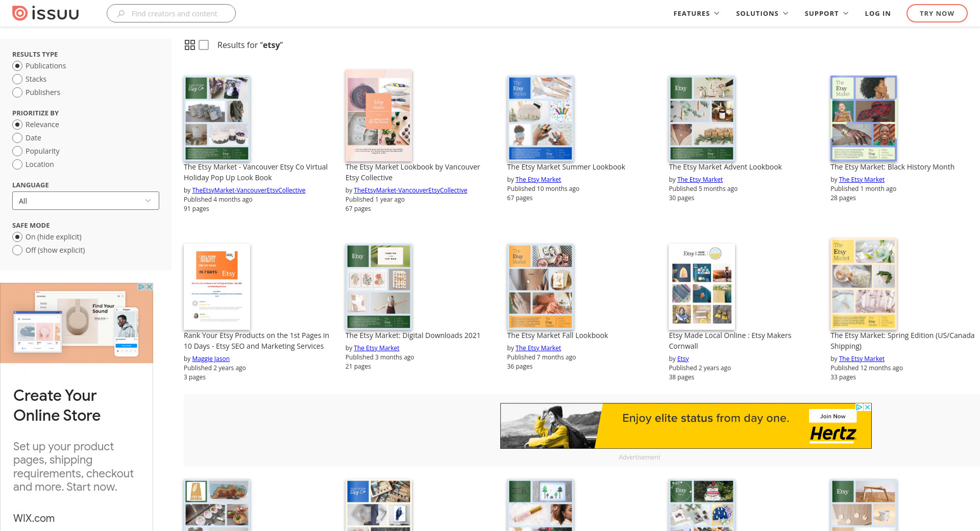Open the Black History Month lookbook thumbnail
Image resolution: width=980 pixels, height=531 pixels.
[863, 118]
